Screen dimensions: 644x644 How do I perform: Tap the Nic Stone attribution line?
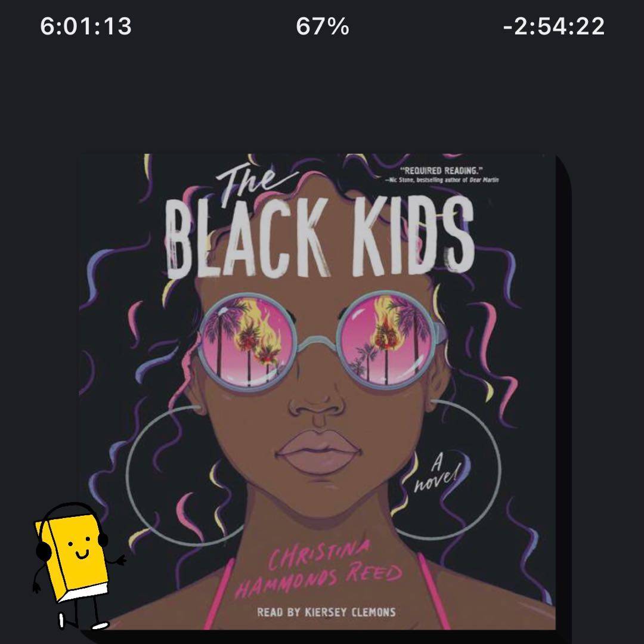pyautogui.click(x=442, y=180)
